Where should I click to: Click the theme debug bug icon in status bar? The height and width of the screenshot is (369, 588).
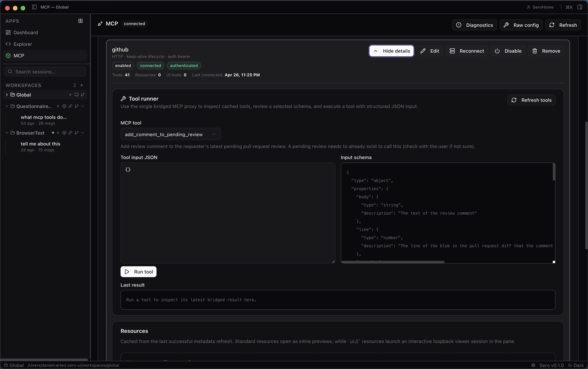[x=533, y=365]
